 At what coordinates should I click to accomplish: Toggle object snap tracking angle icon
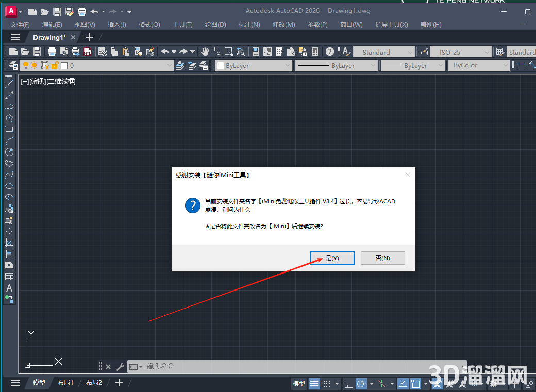(x=403, y=383)
